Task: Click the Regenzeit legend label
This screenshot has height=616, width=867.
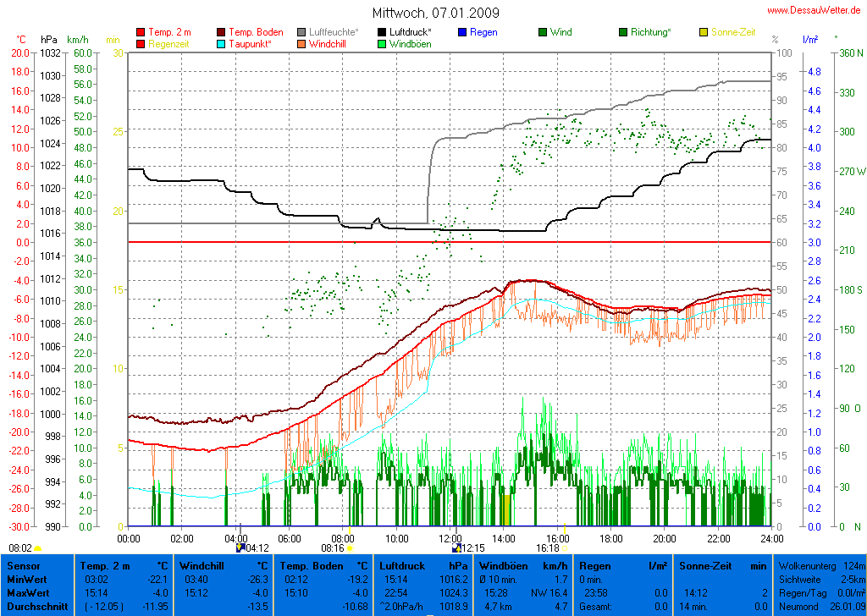Action: coord(171,44)
